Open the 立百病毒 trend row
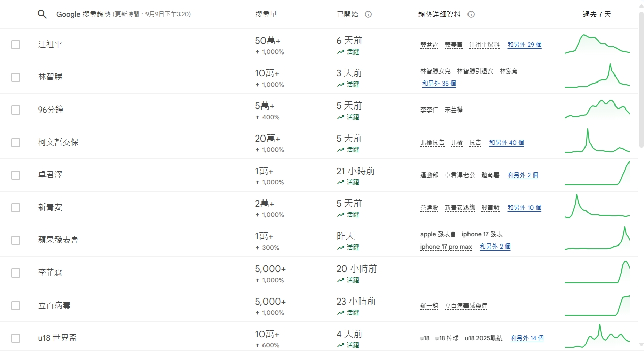This screenshot has height=354, width=644. [54, 306]
